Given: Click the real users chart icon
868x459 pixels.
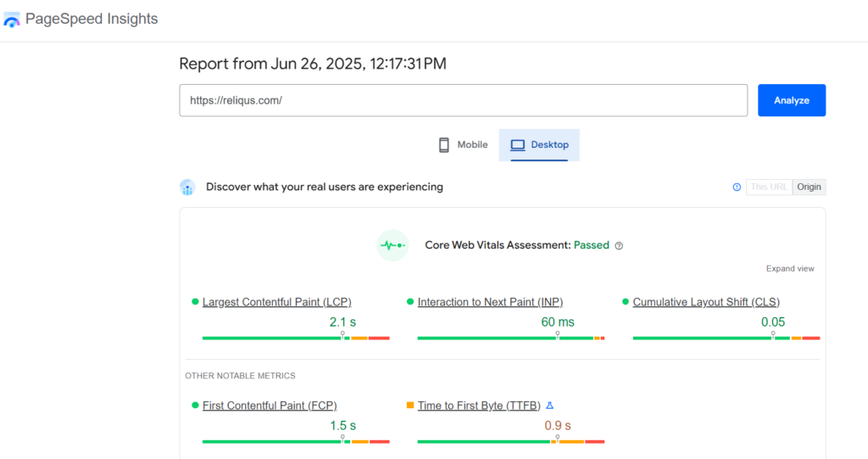Looking at the screenshot, I should (x=187, y=188).
